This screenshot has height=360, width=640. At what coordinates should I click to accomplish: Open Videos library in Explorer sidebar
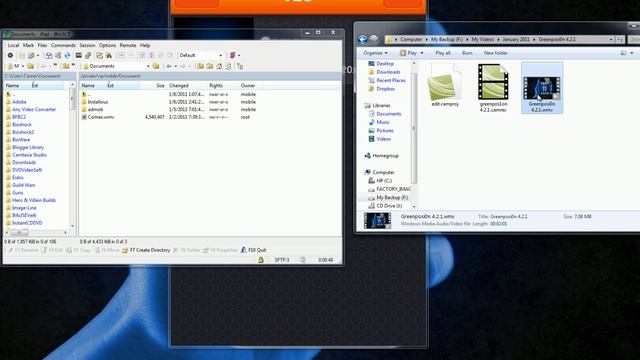pos(380,139)
